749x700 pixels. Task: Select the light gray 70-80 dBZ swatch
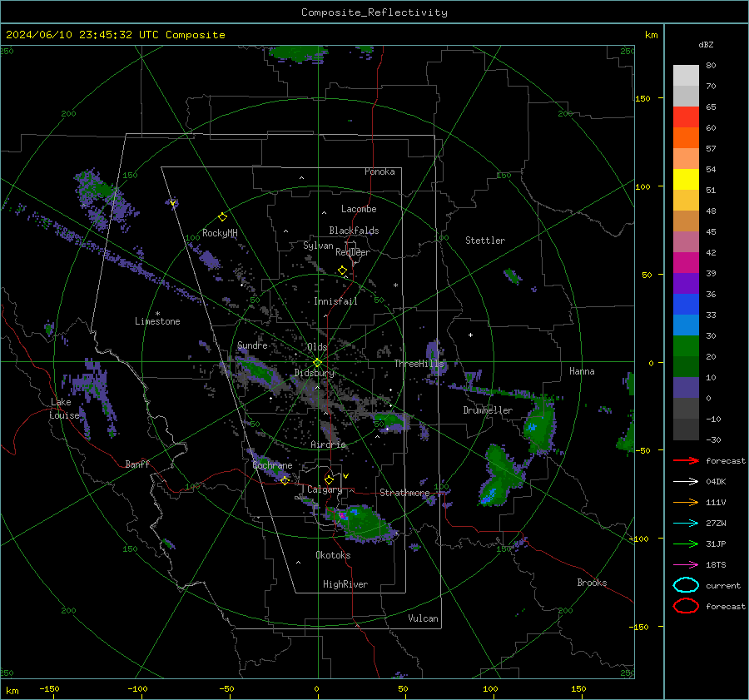point(686,76)
